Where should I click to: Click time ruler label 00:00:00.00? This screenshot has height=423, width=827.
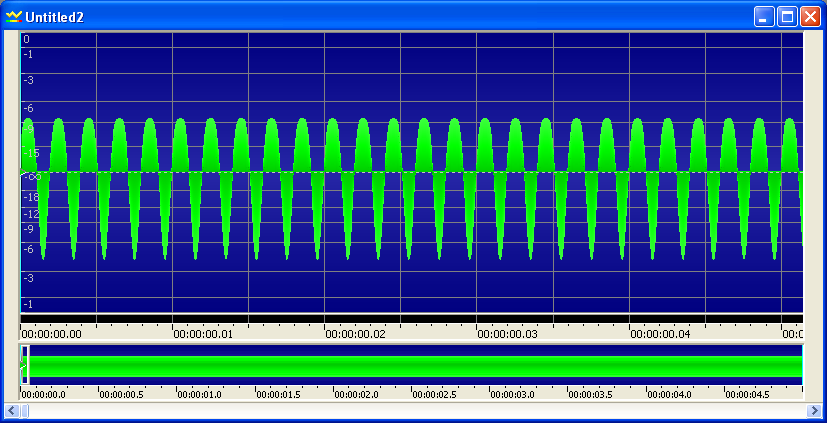point(52,334)
